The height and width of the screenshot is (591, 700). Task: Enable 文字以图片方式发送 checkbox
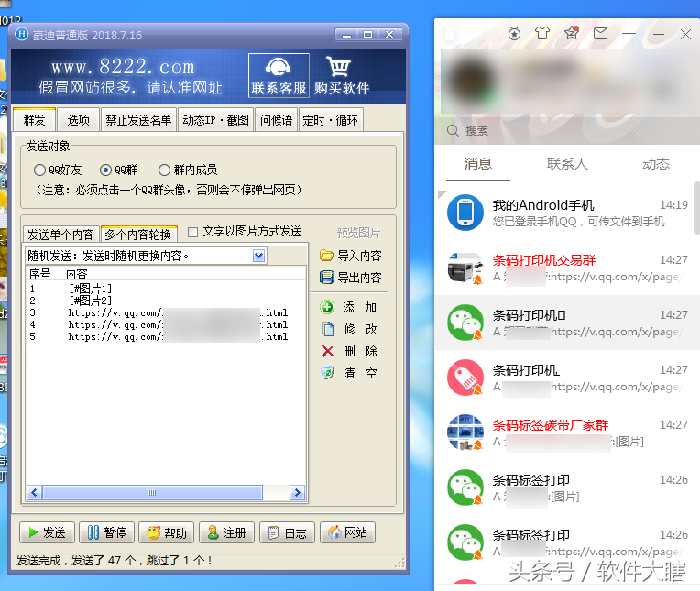pyautogui.click(x=192, y=232)
